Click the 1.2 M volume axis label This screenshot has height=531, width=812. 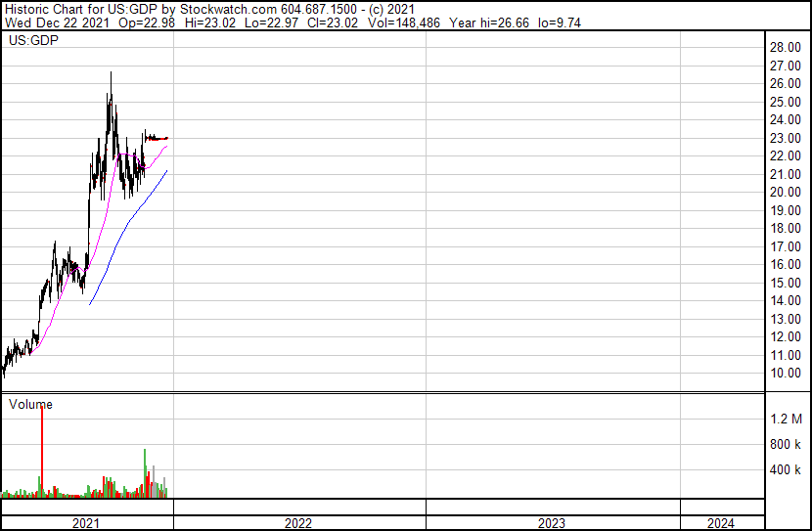(x=787, y=419)
